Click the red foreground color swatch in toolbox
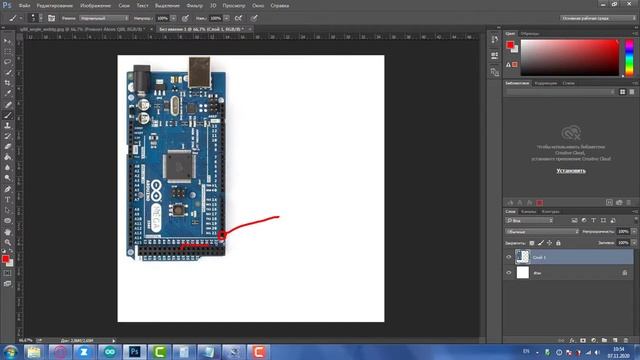Image resolution: width=640 pixels, height=360 pixels. pyautogui.click(x=6, y=259)
